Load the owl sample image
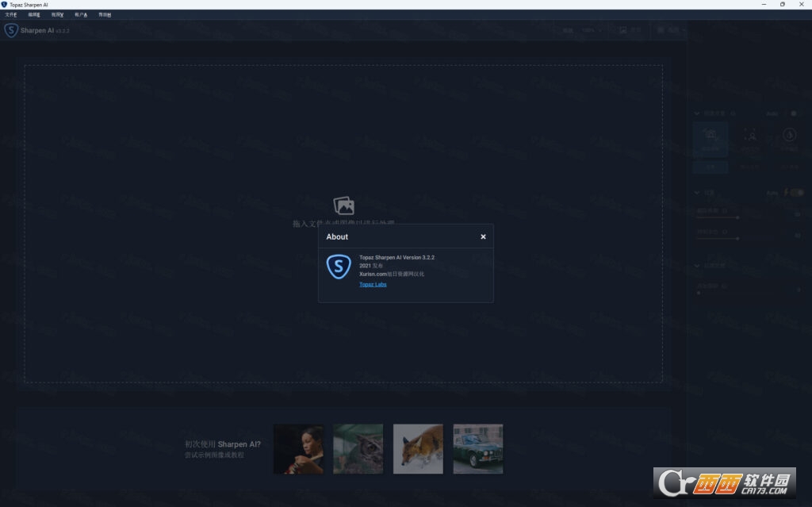812x507 pixels. coord(358,449)
